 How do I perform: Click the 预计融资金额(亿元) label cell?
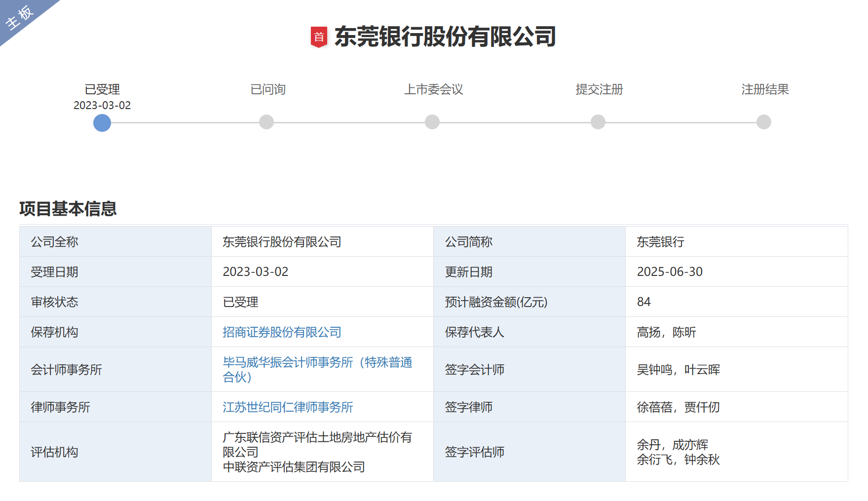[x=529, y=302]
